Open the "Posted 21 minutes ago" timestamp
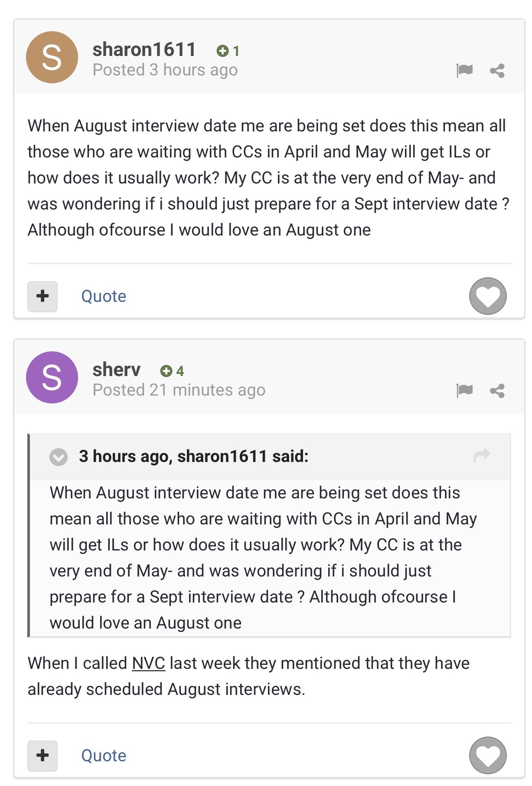The image size is (532, 786). click(x=179, y=390)
